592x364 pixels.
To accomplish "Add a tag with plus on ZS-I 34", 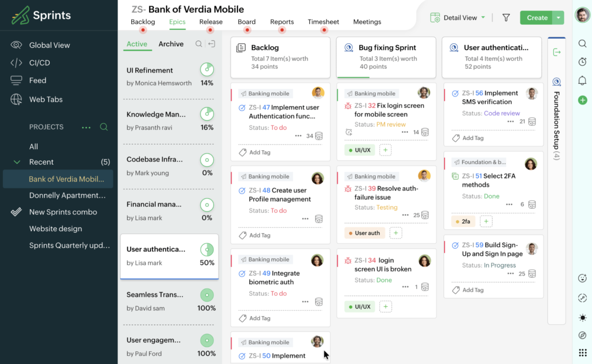I will 386,307.
